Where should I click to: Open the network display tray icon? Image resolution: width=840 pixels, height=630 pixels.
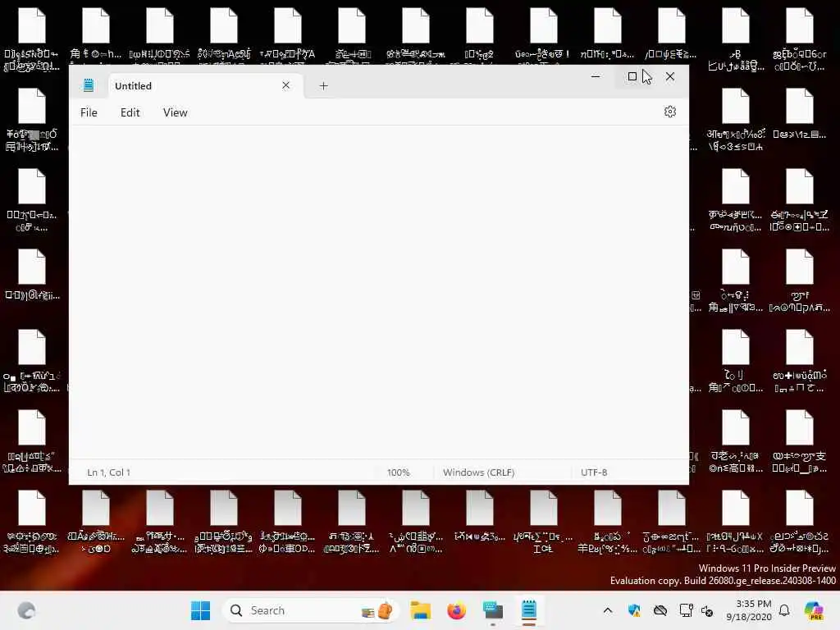[686, 610]
